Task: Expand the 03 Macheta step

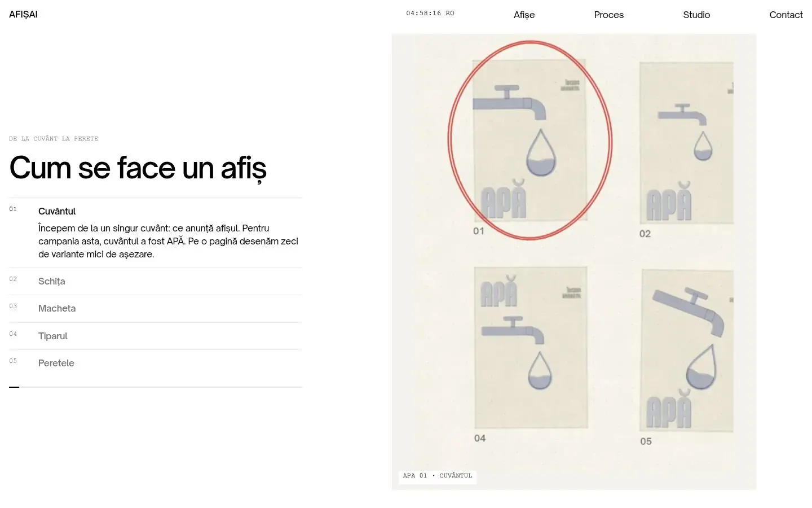Action: 156,308
